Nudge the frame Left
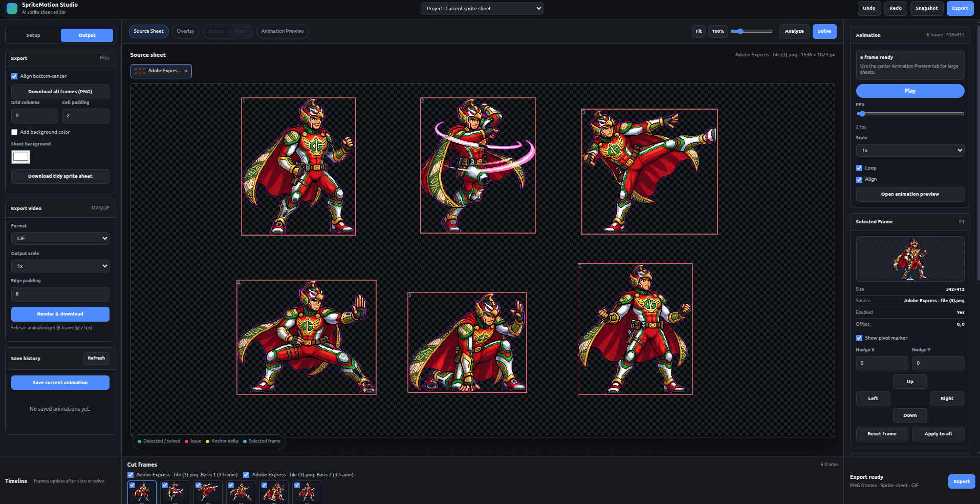 [873, 398]
